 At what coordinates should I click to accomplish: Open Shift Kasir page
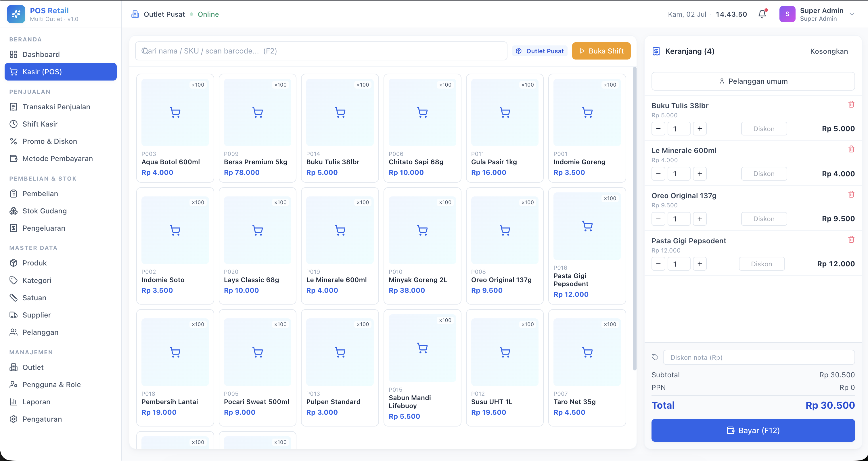61,124
